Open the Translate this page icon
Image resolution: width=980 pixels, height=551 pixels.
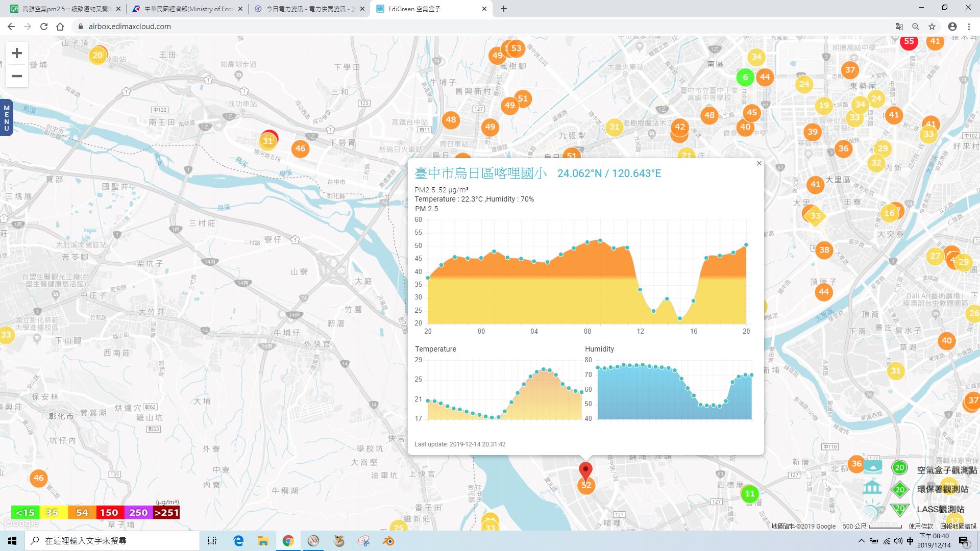point(899,27)
